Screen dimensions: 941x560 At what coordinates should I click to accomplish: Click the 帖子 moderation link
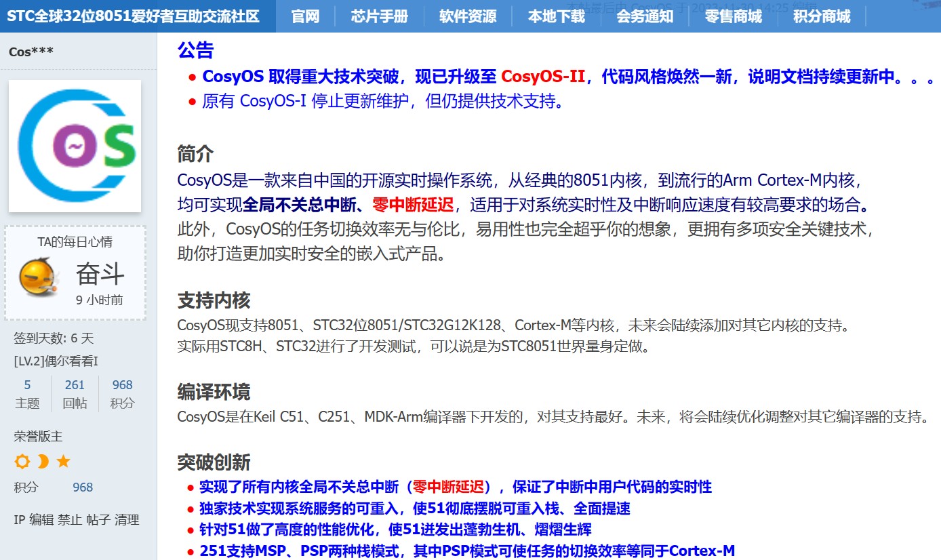point(98,520)
